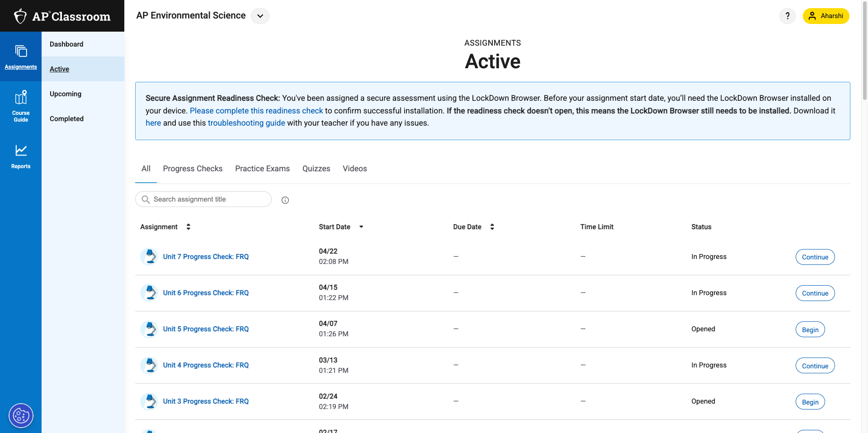The image size is (868, 433).
Task: Open Completed assignments in sidebar
Action: tap(83, 119)
